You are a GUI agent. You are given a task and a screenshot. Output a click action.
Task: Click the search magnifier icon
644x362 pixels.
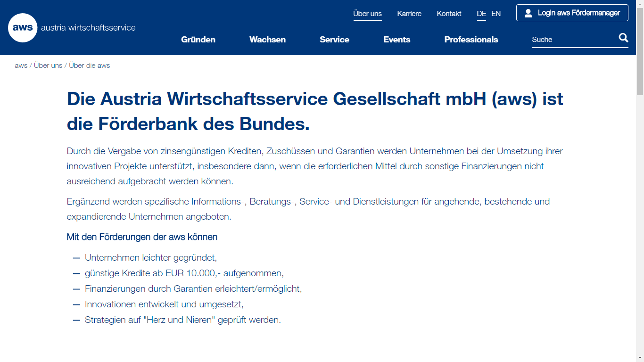click(x=623, y=38)
